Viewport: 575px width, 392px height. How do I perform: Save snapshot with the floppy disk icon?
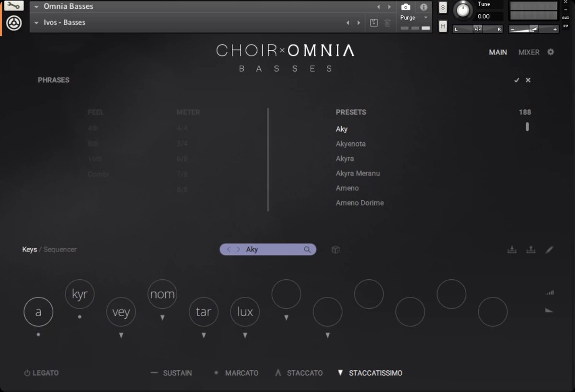[x=374, y=23]
